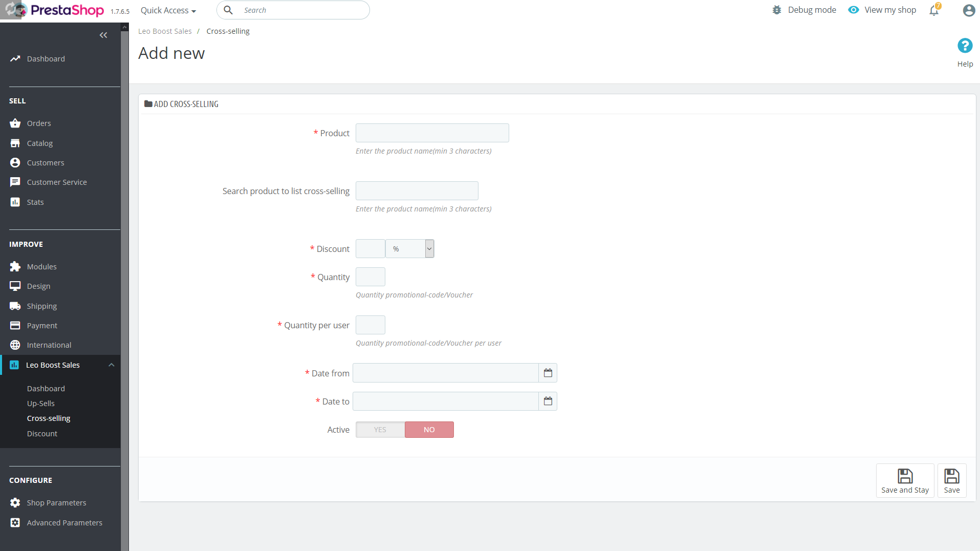Set Active toggle to YES
The width and height of the screenshot is (980, 551).
click(380, 430)
